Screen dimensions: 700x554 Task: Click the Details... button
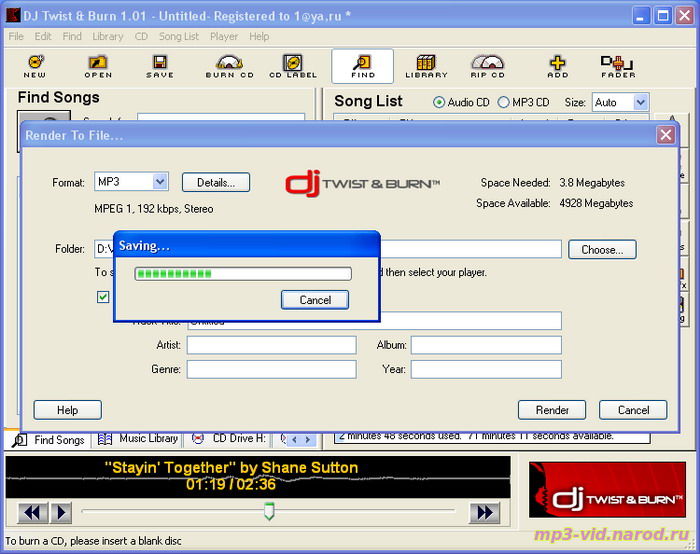click(216, 182)
